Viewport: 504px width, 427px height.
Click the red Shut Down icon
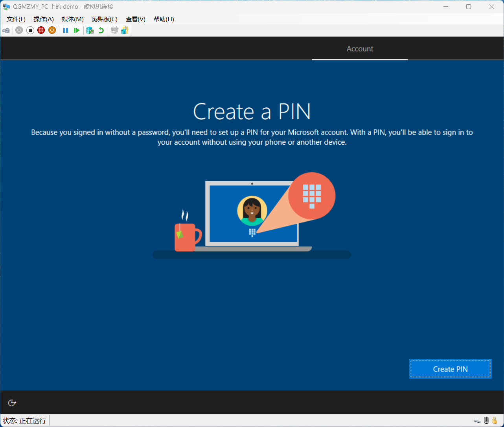(41, 30)
